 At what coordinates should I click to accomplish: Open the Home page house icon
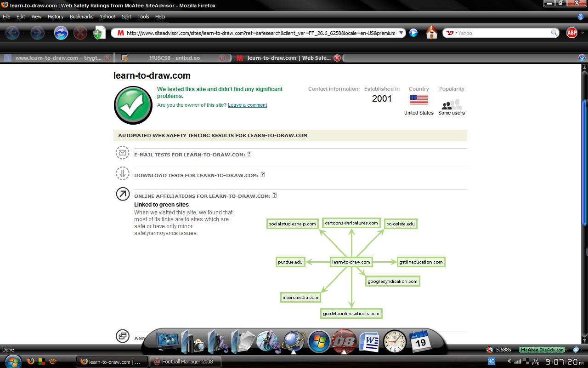431,33
